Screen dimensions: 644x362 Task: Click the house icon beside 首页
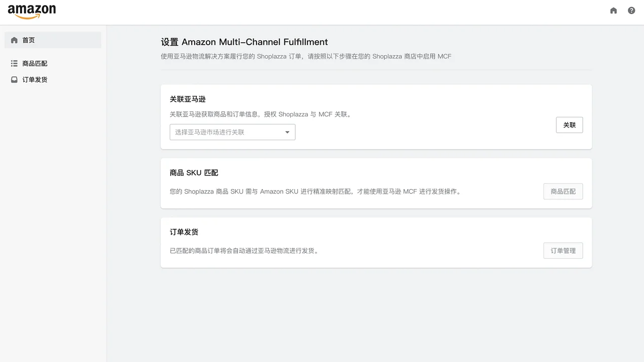coord(14,40)
